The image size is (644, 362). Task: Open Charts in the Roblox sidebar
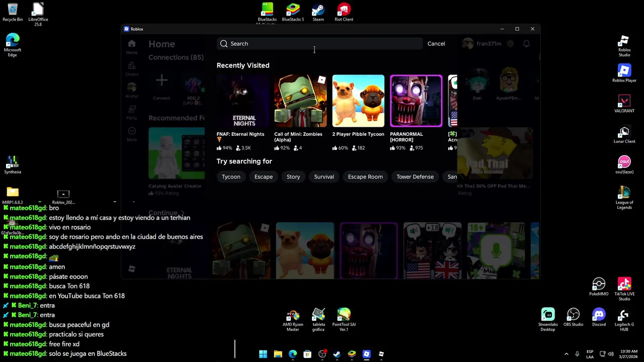pos(132,69)
